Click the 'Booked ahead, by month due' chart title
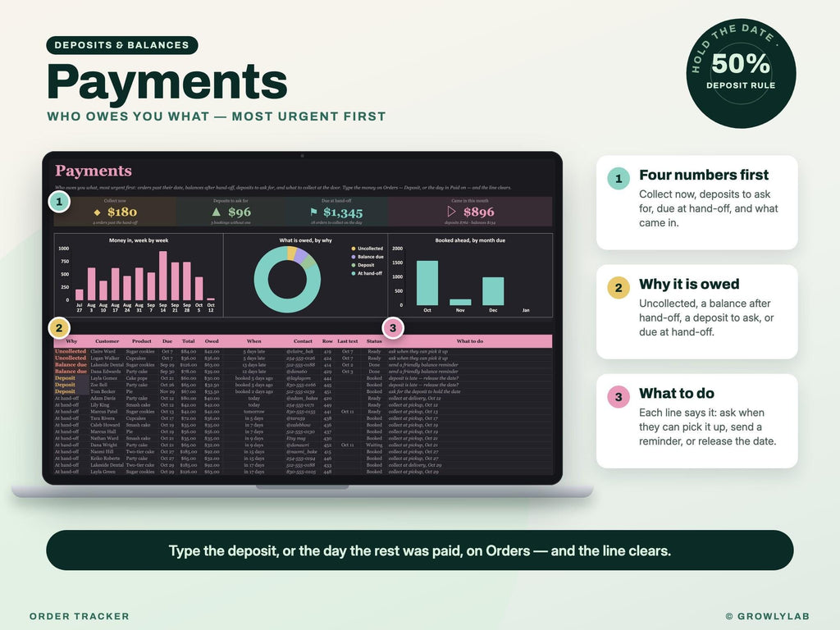Viewport: 840px width, 630px height. [x=470, y=240]
